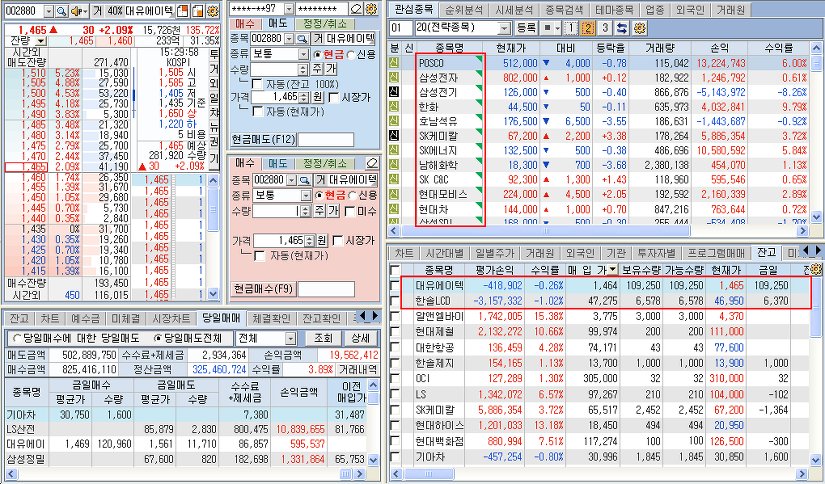825x484 pixels.
Task: Click the holdings panel horizontal scrollbar thumb
Action: (427, 474)
